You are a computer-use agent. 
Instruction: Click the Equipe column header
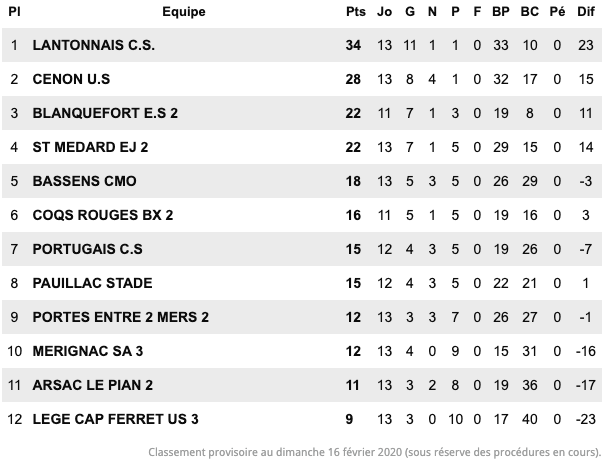tap(183, 12)
